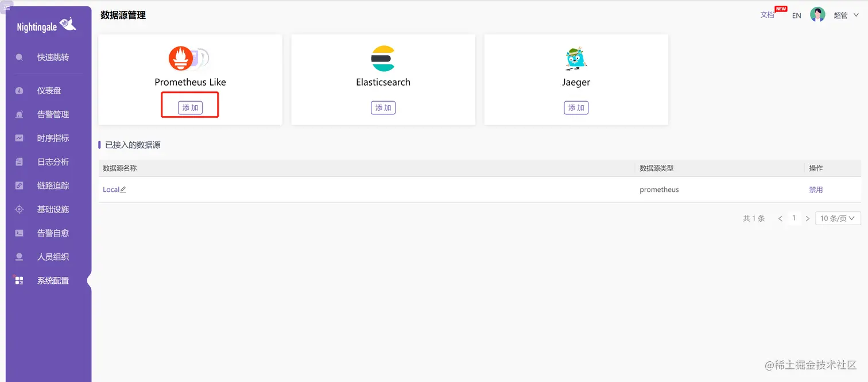Open the 文档 documentation link
The image size is (868, 382).
(767, 16)
